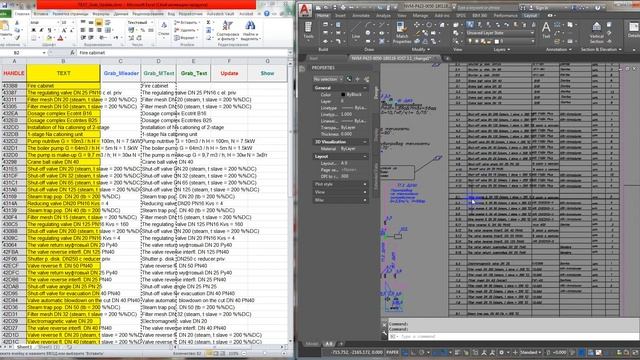Open AutoCAD Manage ribbon tab
The height and width of the screenshot is (360, 640).
pyautogui.click(x=420, y=16)
